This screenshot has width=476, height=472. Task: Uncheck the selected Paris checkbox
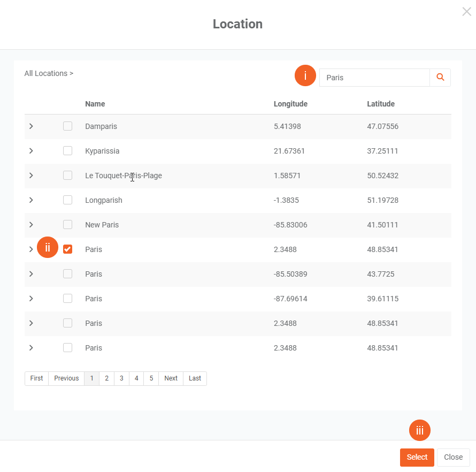67,249
